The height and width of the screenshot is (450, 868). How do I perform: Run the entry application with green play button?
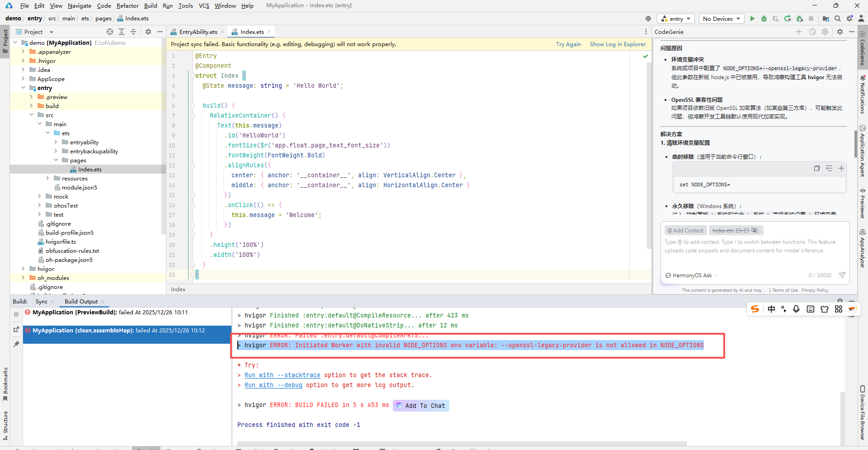[x=752, y=19]
